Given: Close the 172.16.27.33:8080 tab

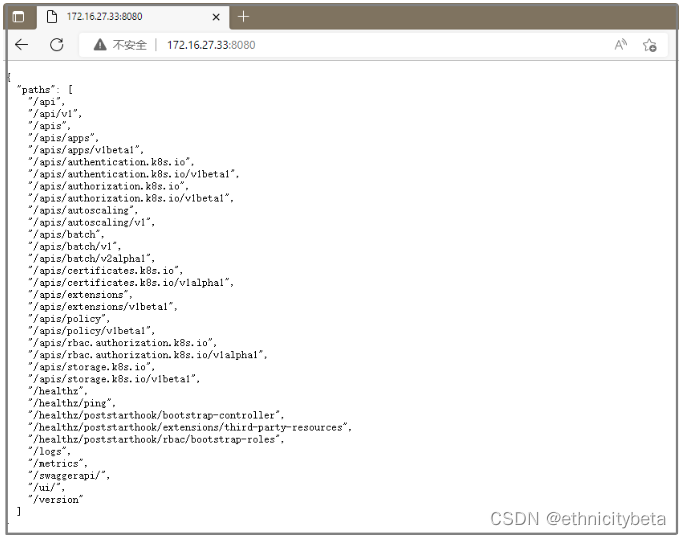Looking at the screenshot, I should [x=216, y=17].
